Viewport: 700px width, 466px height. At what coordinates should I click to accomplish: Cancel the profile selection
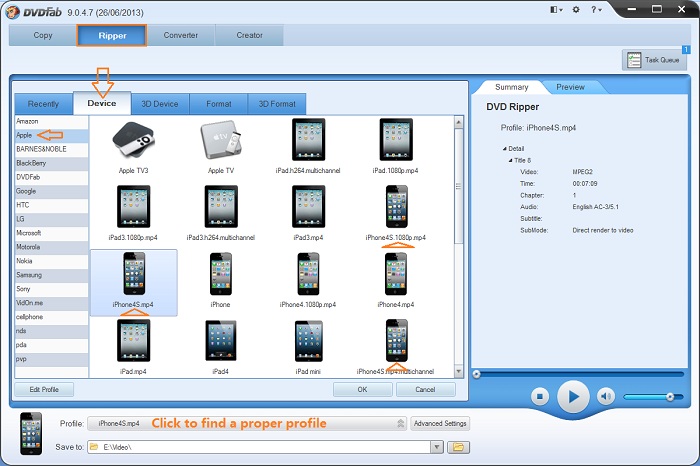[x=425, y=389]
